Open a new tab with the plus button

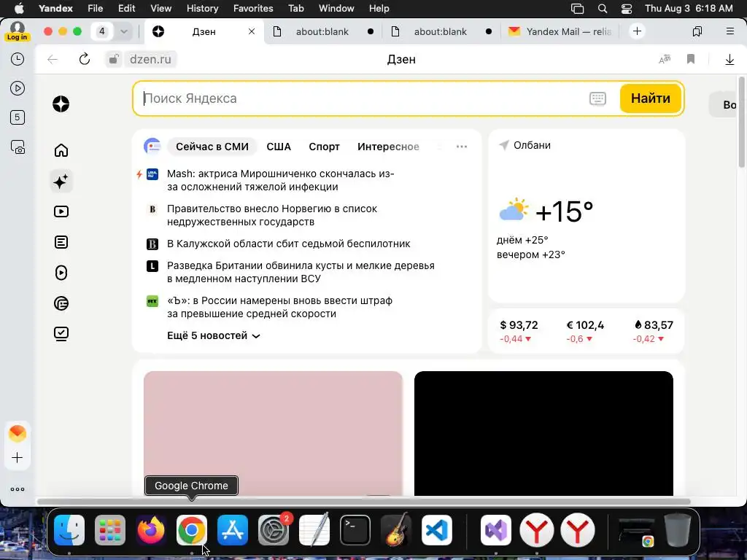click(x=637, y=31)
